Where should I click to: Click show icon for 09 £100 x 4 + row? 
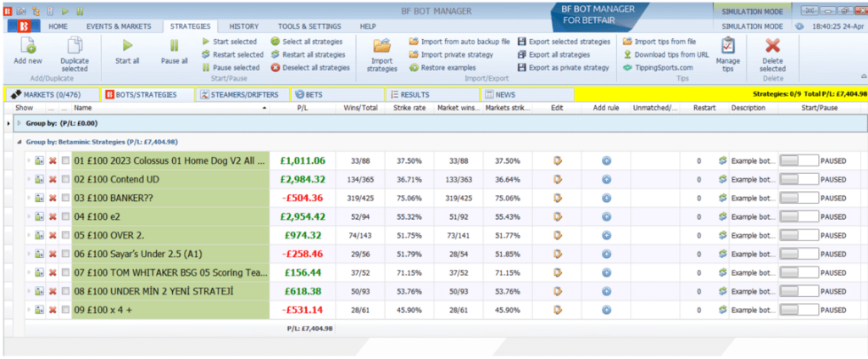point(39,310)
